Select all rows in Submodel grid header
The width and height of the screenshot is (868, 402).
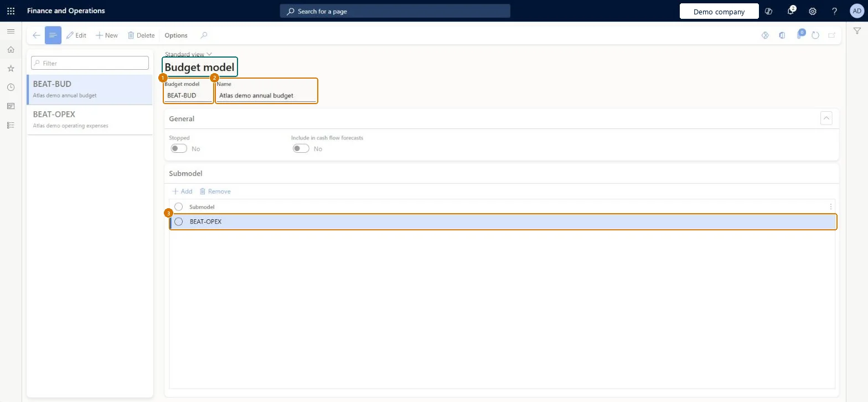(179, 207)
